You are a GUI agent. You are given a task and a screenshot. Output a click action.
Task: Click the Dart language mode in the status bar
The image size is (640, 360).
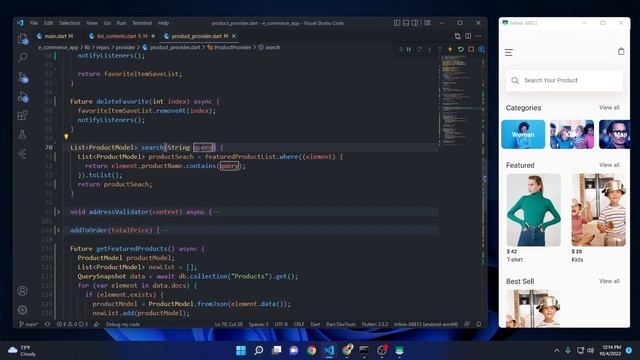[x=315, y=324]
